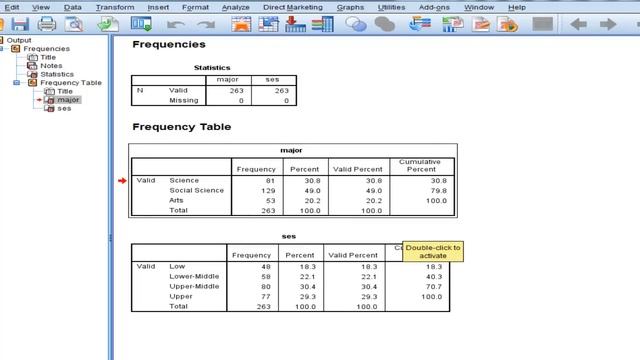Click cumulative percent 70.7 in ses table
The width and height of the screenshot is (640, 360).
tap(433, 287)
